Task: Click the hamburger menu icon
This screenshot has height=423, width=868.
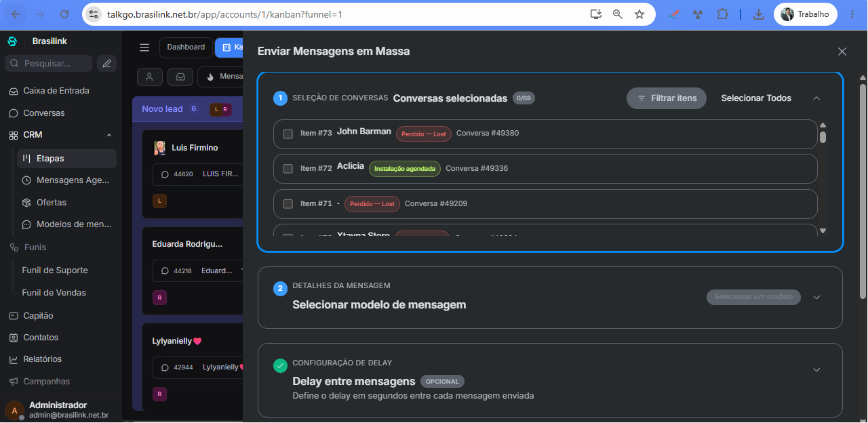Action: click(x=144, y=47)
